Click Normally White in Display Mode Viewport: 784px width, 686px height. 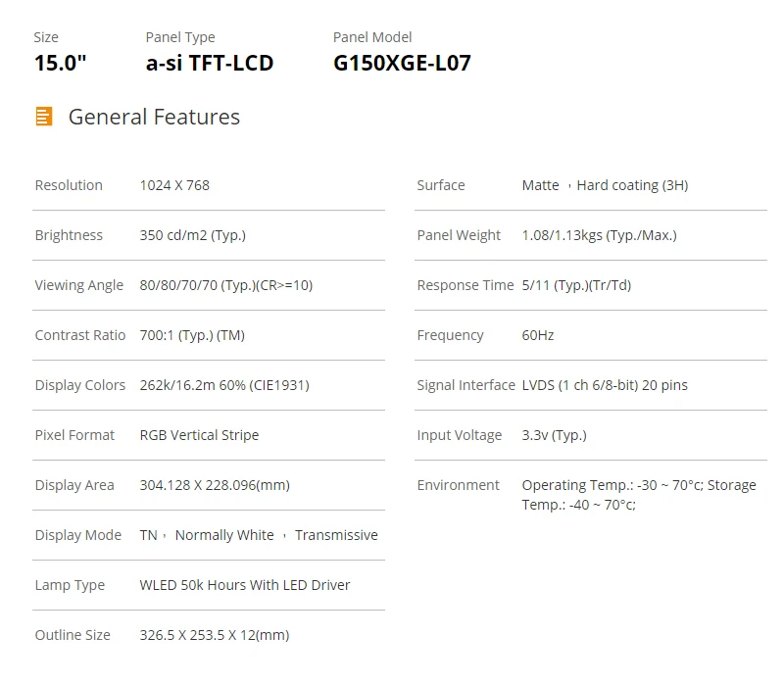pyautogui.click(x=224, y=535)
